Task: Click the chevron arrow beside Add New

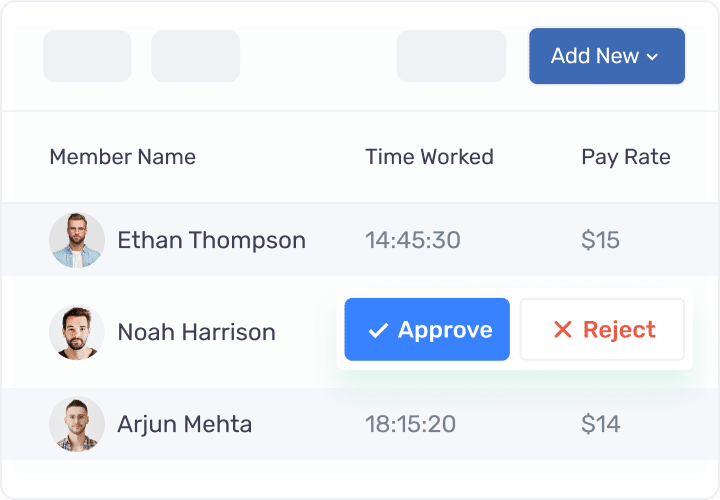Action: click(x=652, y=57)
